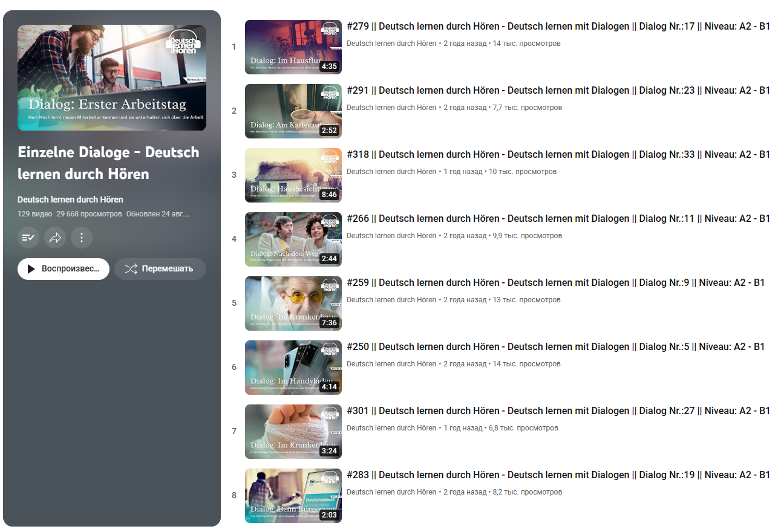This screenshot has height=532, width=781.
Task: Open video title #250 Dialog Nr.:5
Action: pyautogui.click(x=556, y=347)
